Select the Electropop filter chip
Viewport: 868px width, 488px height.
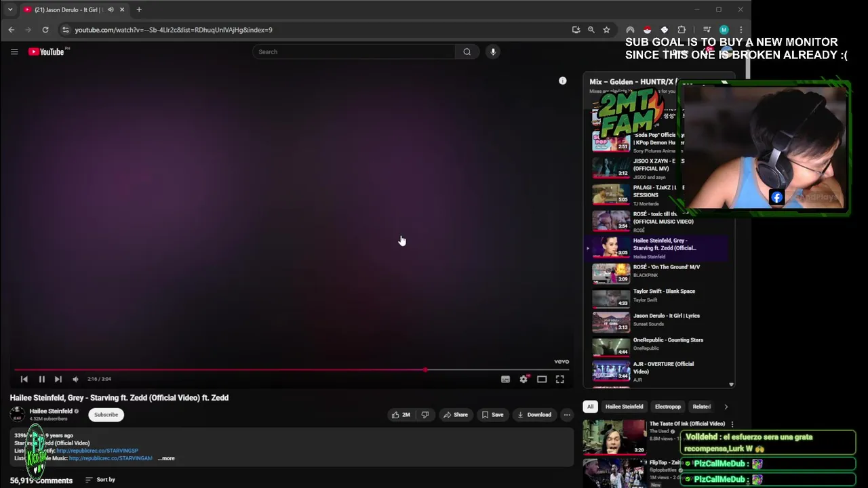(x=668, y=407)
